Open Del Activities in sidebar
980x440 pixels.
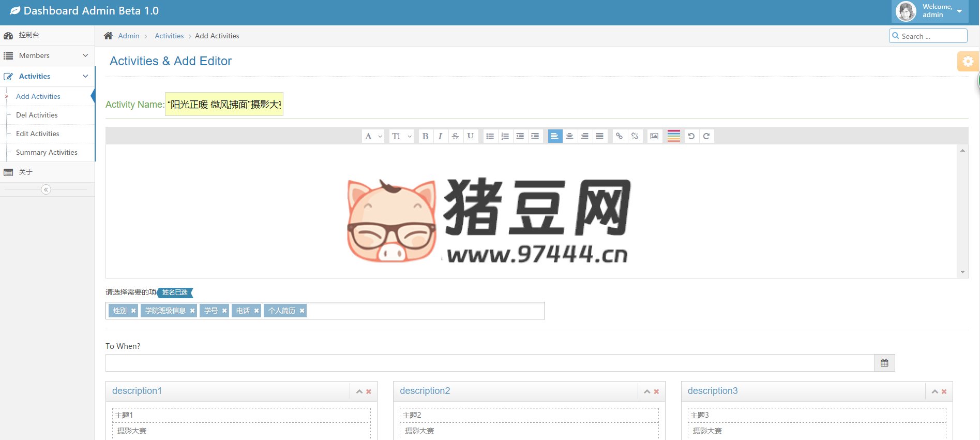37,115
